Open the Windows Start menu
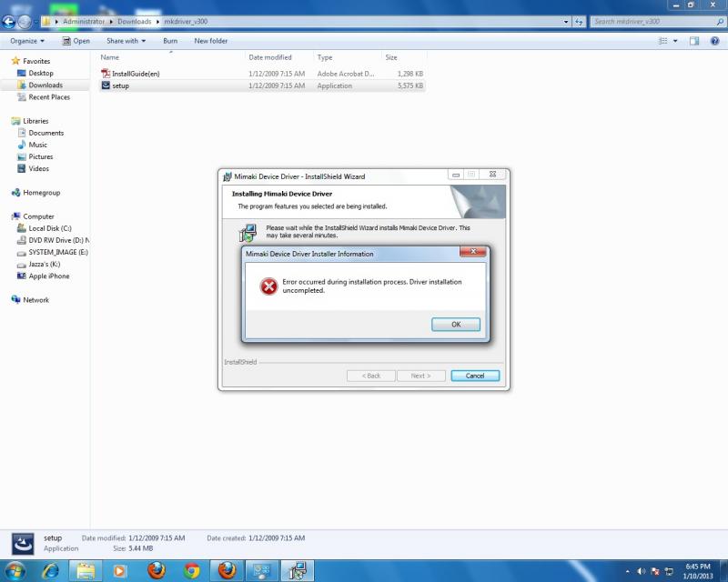Screen dimensions: 728x582 coord(15,571)
